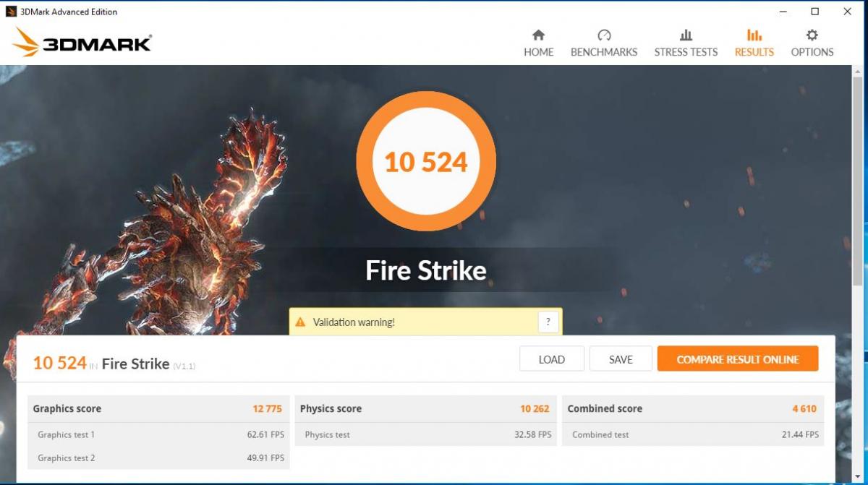Viewport: 868px width, 485px height.
Task: Maximize the 3DMark window
Action: point(815,12)
